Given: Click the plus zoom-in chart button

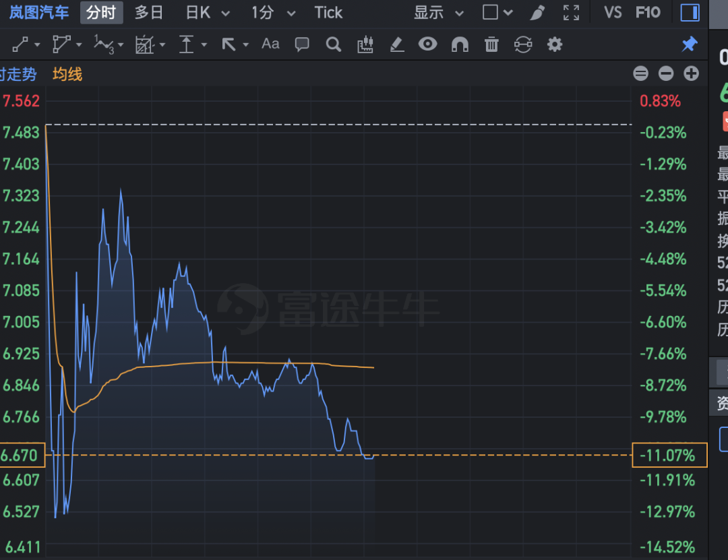Looking at the screenshot, I should [691, 74].
